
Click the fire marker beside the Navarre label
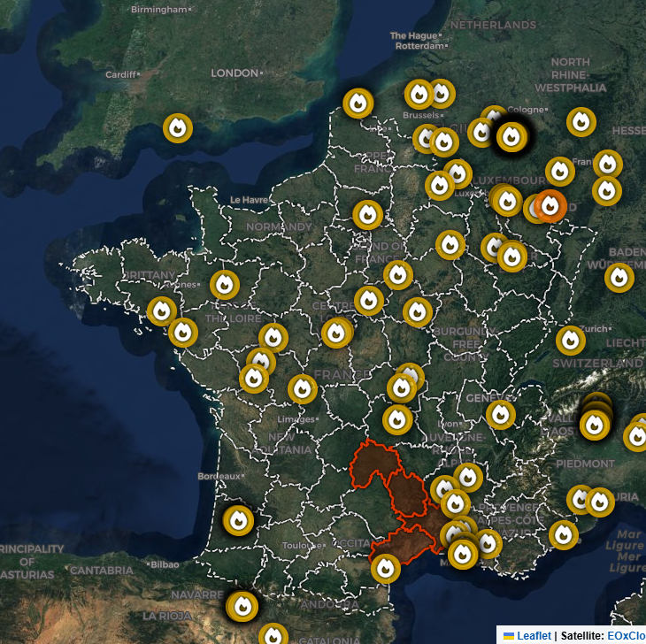coord(242,606)
